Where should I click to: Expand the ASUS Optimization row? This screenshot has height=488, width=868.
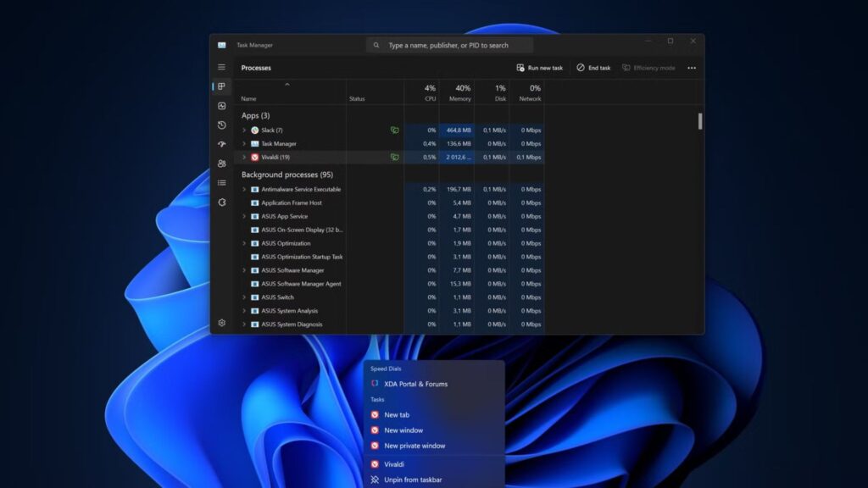[x=244, y=243]
